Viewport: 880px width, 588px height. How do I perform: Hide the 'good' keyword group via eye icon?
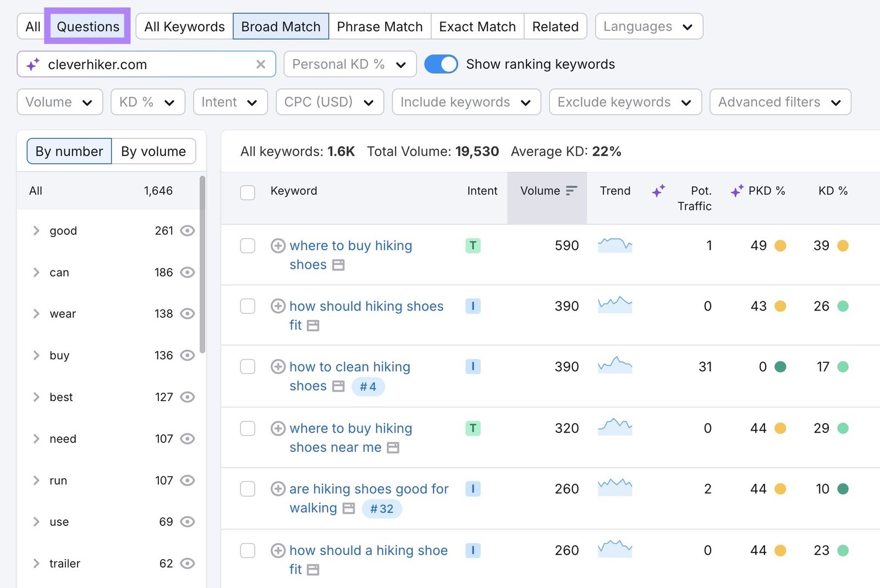point(187,231)
